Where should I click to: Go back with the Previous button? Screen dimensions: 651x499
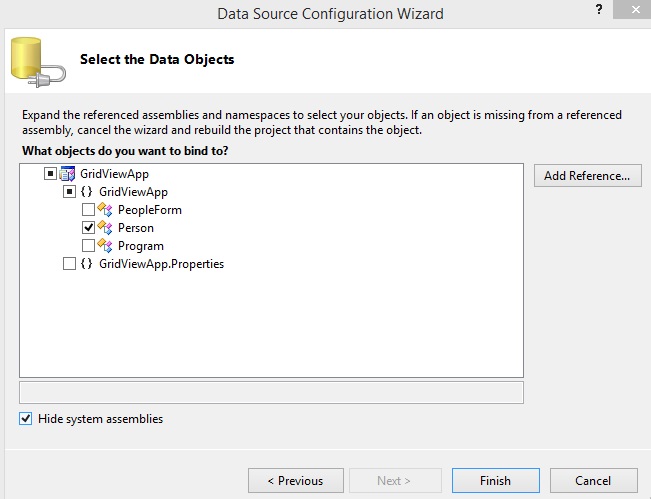click(295, 481)
